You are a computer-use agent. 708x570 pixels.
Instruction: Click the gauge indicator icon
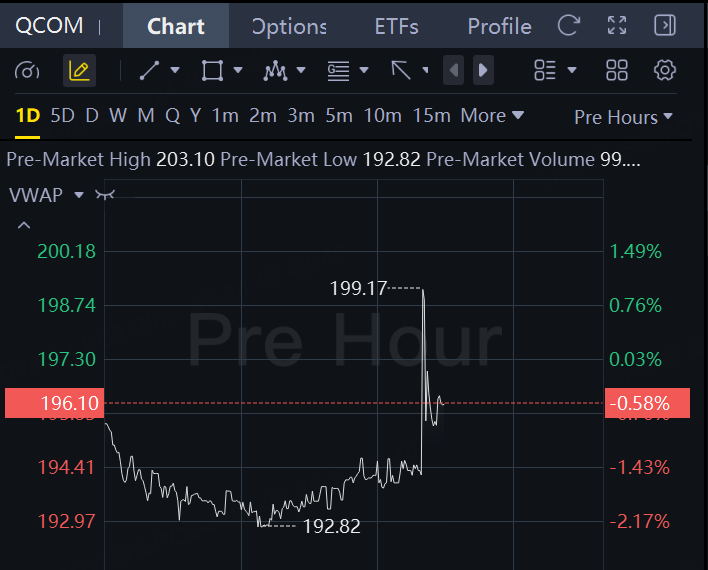(27, 70)
